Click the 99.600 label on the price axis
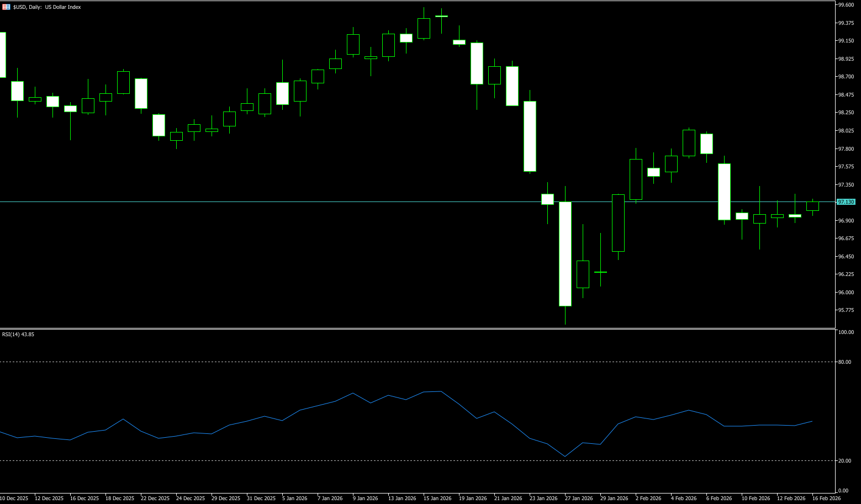Viewport: 861px width, 504px height. [846, 5]
